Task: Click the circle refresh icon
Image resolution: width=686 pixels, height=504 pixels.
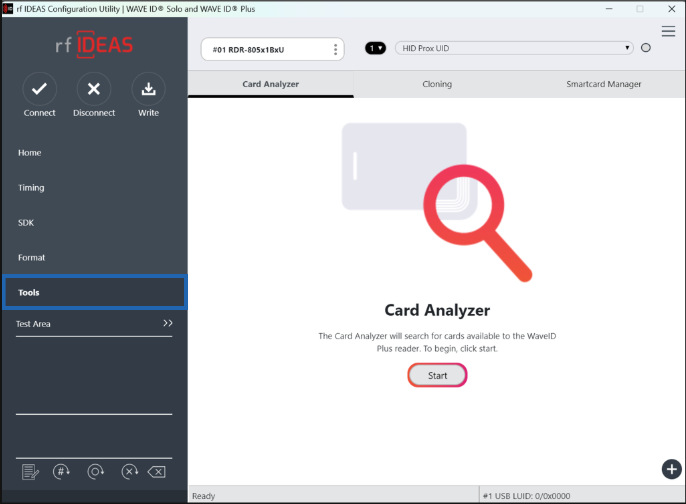Action: 95,472
